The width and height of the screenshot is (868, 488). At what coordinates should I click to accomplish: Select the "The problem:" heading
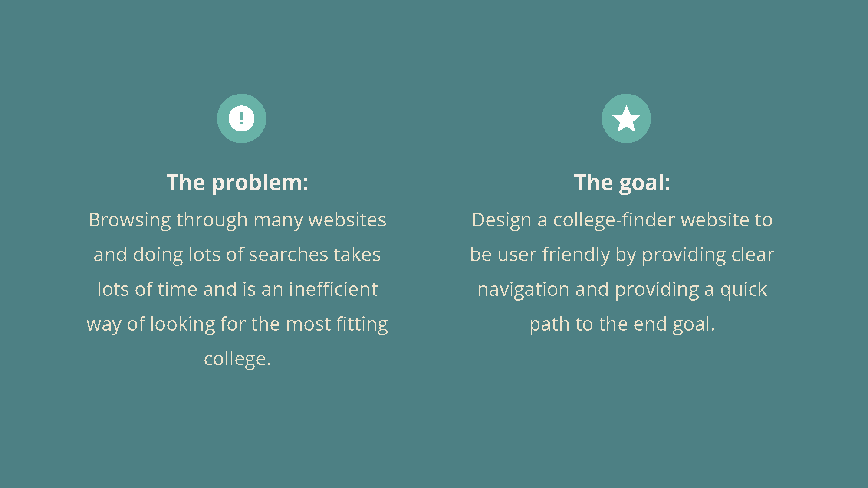(237, 182)
